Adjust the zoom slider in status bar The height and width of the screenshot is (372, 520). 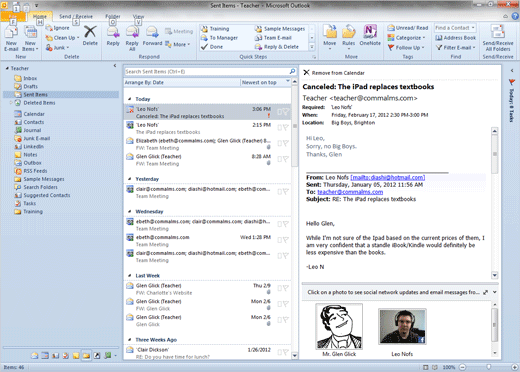[489, 367]
